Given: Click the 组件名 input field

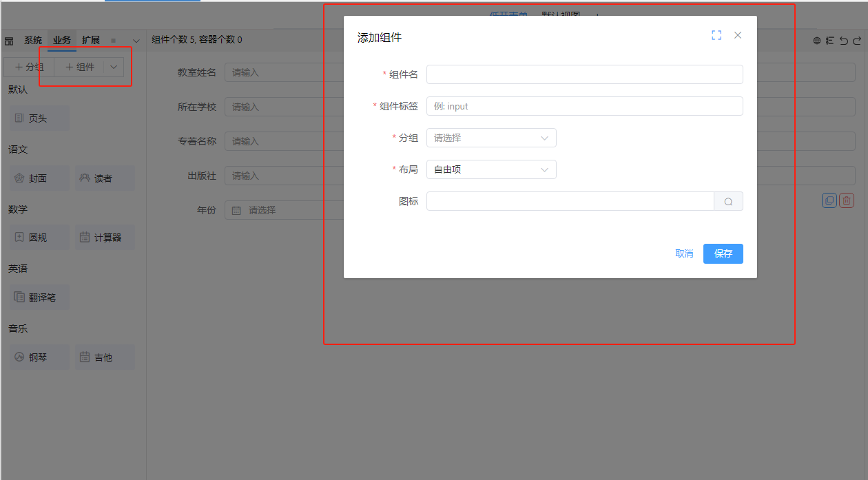Looking at the screenshot, I should tap(584, 74).
